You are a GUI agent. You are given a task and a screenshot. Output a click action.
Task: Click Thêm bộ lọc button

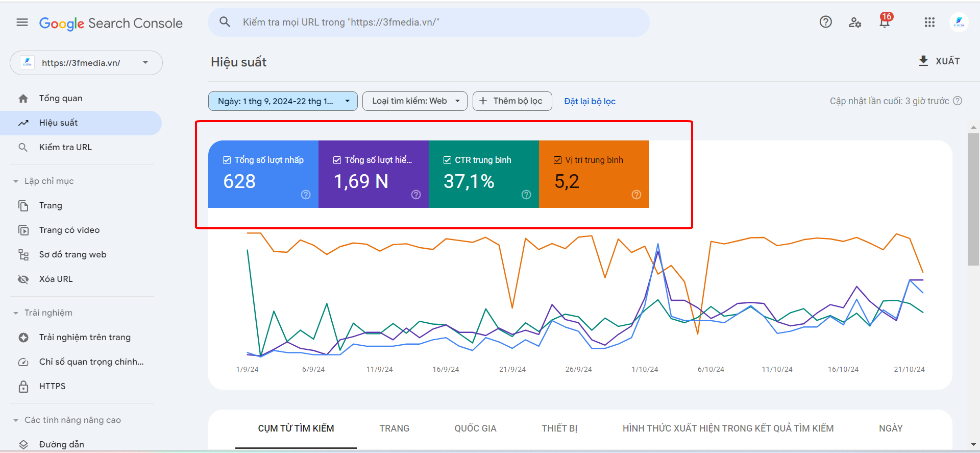[512, 101]
